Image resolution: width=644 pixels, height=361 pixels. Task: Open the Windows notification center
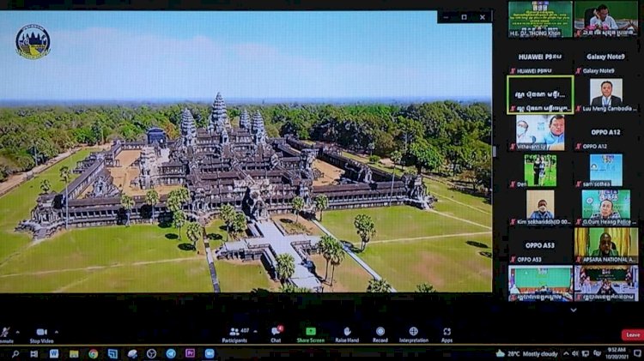click(x=637, y=353)
